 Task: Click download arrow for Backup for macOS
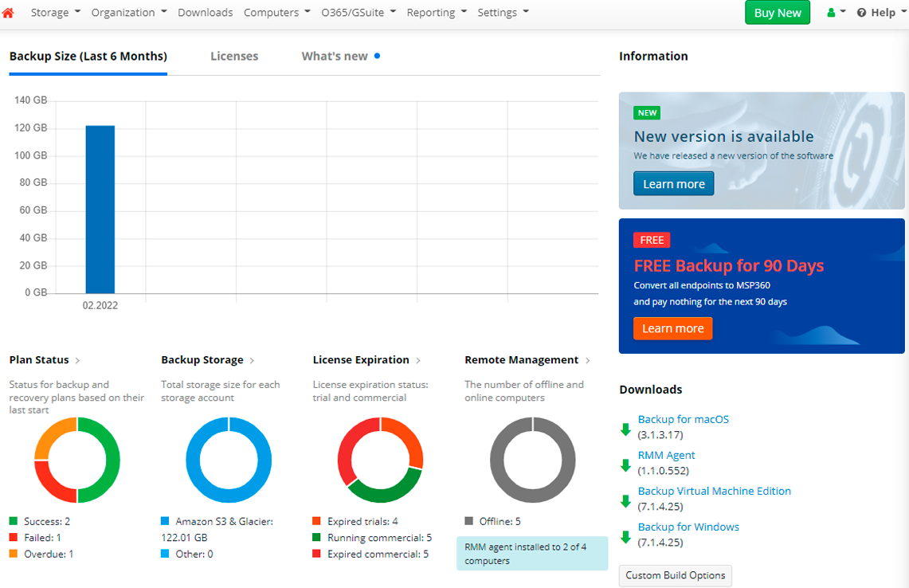tap(626, 429)
